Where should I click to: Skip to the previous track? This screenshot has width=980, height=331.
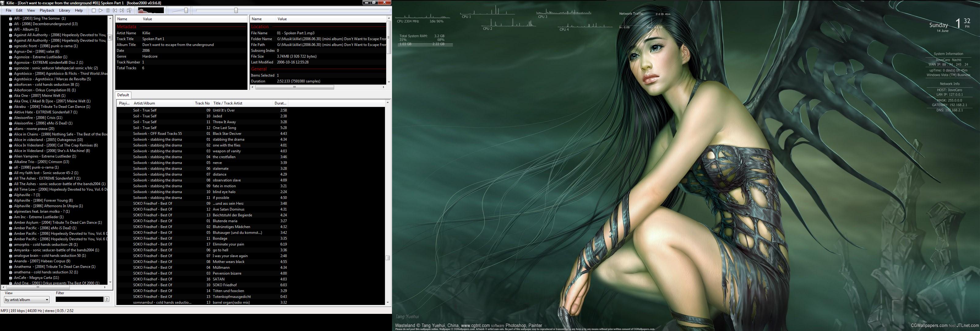pos(115,10)
